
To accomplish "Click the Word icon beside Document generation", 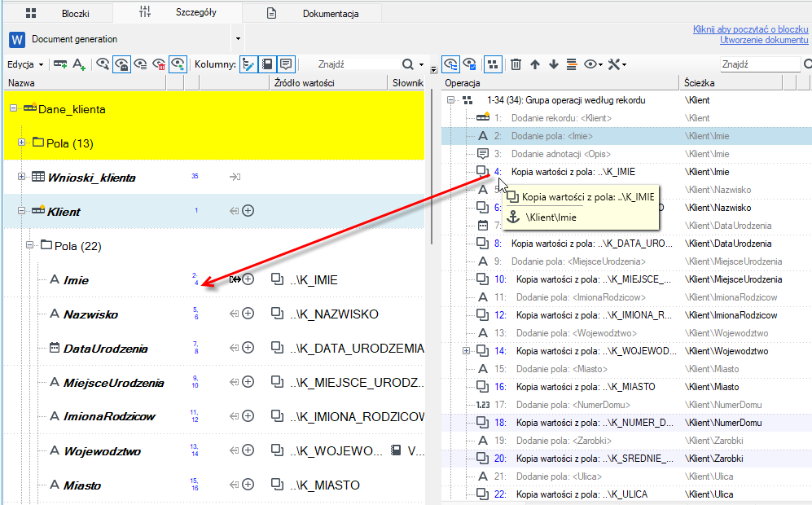I will tap(17, 39).
